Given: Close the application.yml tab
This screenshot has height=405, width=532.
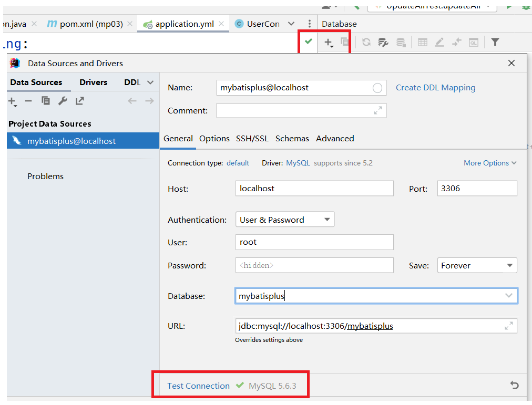Looking at the screenshot, I should 221,24.
